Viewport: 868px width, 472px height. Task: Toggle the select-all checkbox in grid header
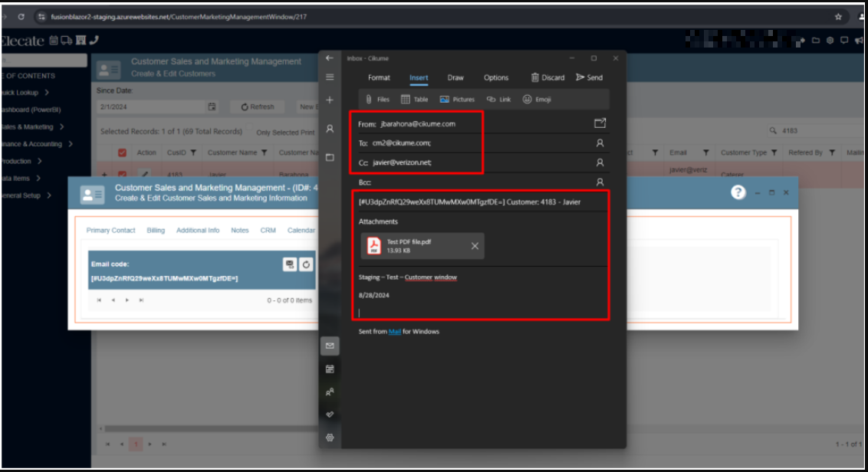pyautogui.click(x=122, y=152)
